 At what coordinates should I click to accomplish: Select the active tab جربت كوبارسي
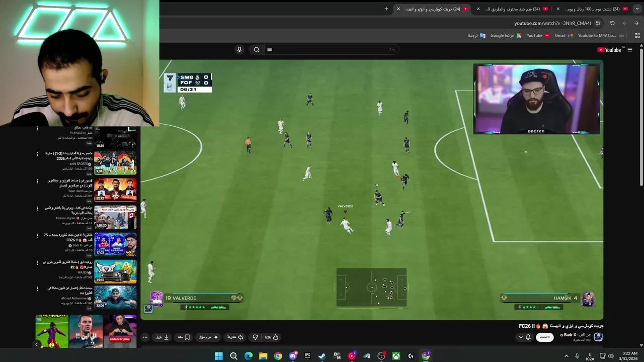tap(433, 9)
